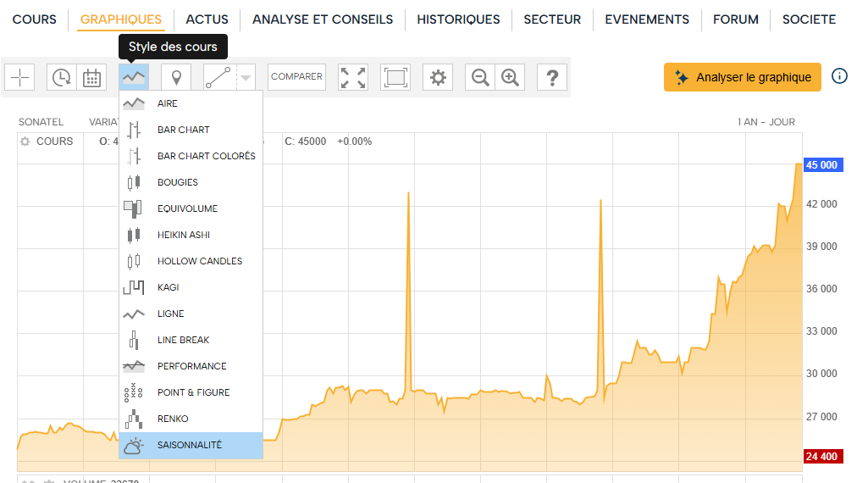Switch to the SOCIETE tab
This screenshot has height=483, width=868.
[809, 19]
